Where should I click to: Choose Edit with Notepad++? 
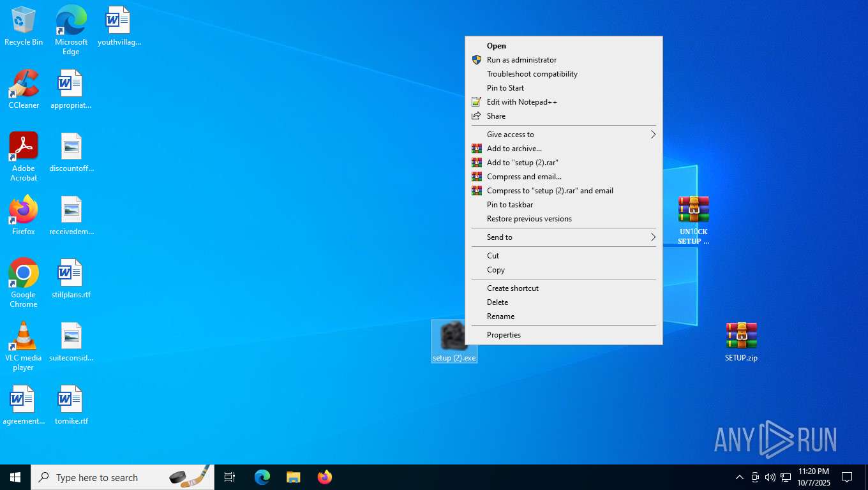(564, 102)
